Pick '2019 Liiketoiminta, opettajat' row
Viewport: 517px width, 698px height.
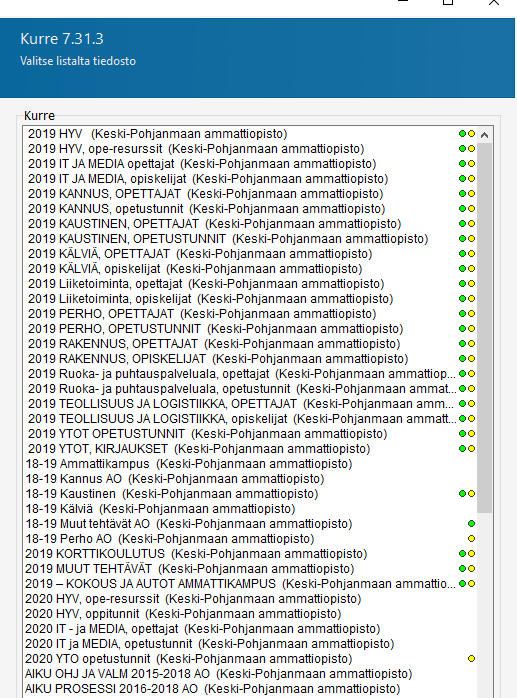pos(250,284)
